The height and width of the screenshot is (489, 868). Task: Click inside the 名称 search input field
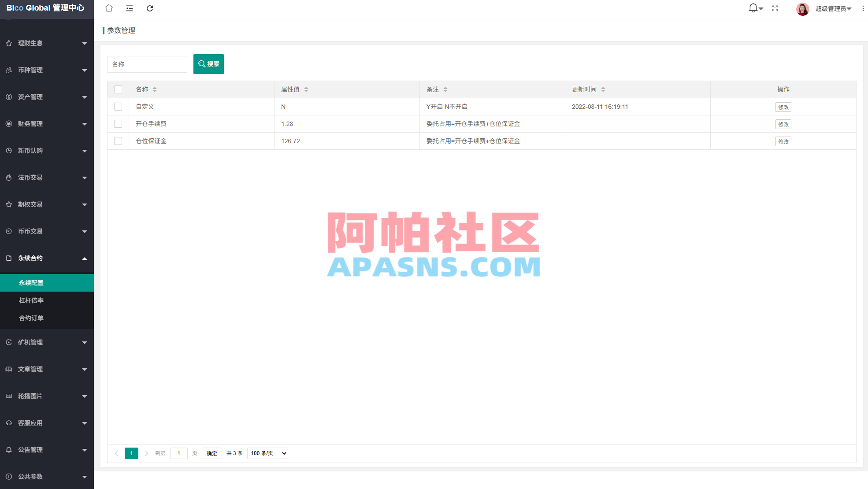click(147, 64)
